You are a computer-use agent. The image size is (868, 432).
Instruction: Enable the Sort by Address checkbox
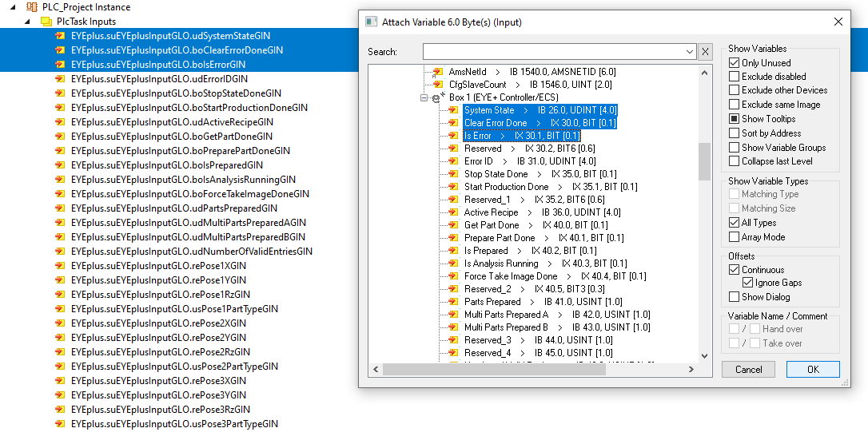coord(735,133)
